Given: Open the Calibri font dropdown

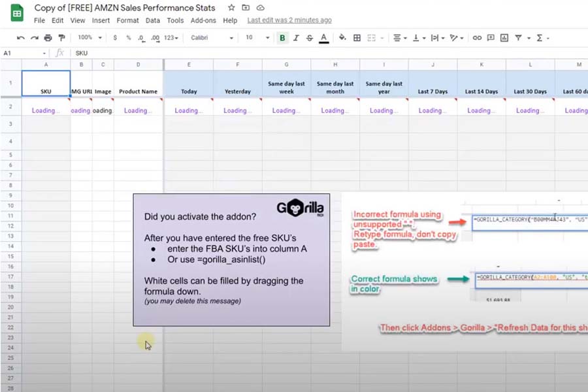Looking at the screenshot, I should 212,38.
